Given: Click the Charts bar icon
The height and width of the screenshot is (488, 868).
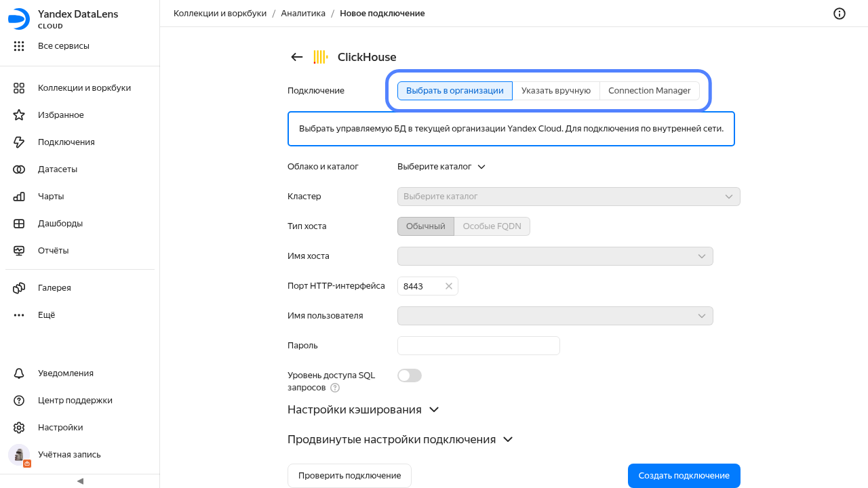Looking at the screenshot, I should coord(19,197).
